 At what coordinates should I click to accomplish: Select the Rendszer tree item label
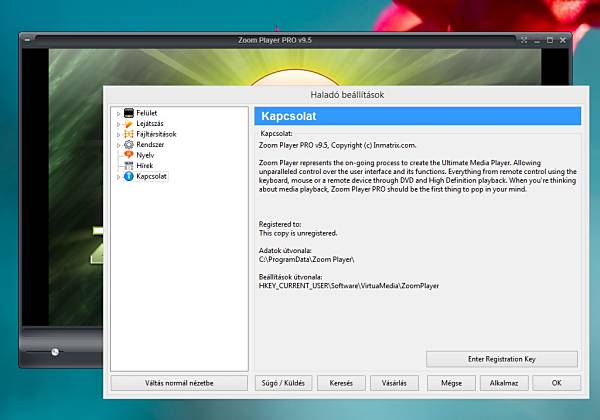coord(150,144)
